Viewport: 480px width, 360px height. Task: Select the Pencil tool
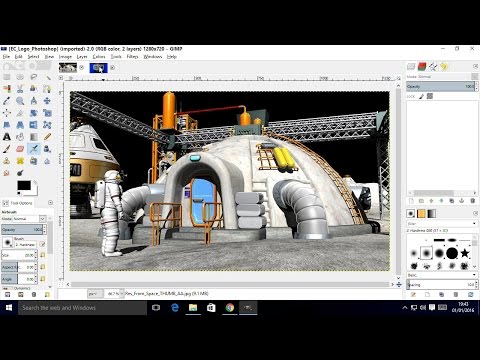click(47, 137)
